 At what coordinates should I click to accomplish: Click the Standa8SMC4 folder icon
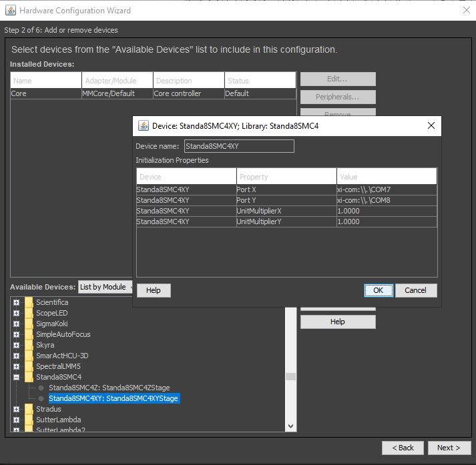tap(29, 377)
